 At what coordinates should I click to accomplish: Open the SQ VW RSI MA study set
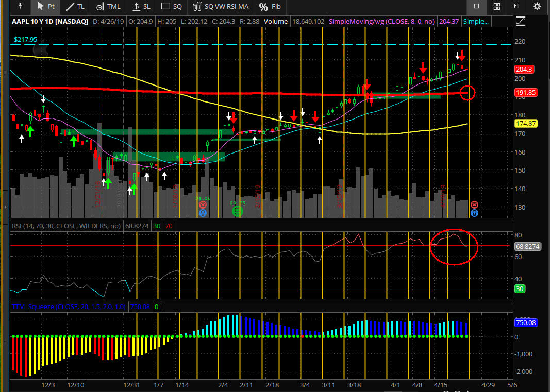coord(220,7)
